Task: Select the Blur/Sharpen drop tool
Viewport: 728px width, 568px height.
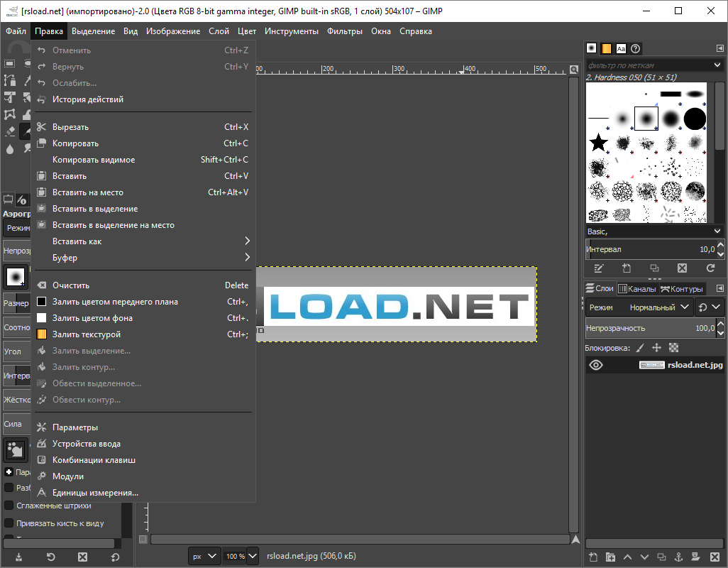Action: (x=10, y=148)
